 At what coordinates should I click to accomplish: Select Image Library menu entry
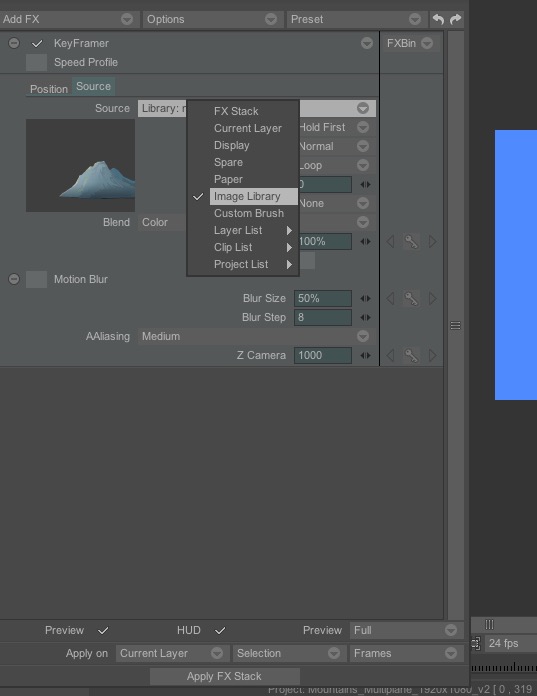[253, 197]
